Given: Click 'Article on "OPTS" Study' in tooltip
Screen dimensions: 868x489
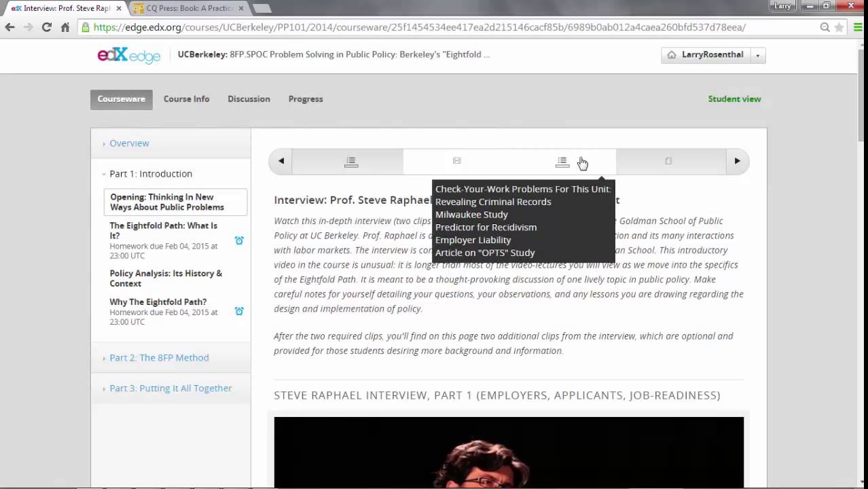Looking at the screenshot, I should [485, 253].
